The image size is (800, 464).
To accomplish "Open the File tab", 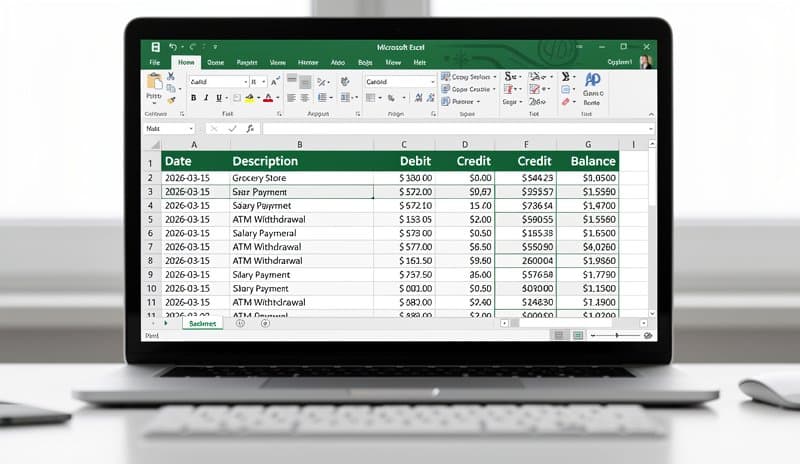I will (155, 62).
